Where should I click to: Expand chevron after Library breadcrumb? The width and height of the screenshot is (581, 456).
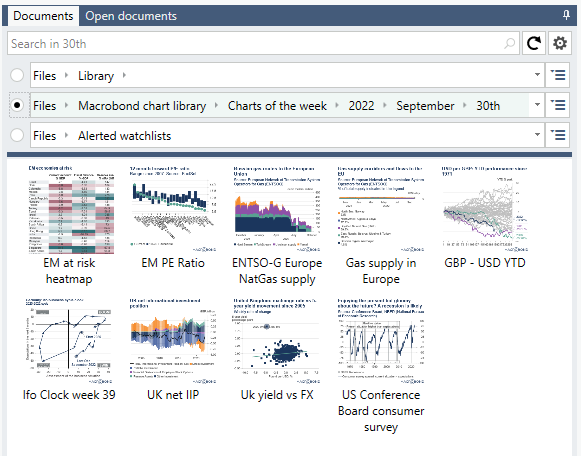(x=124, y=75)
